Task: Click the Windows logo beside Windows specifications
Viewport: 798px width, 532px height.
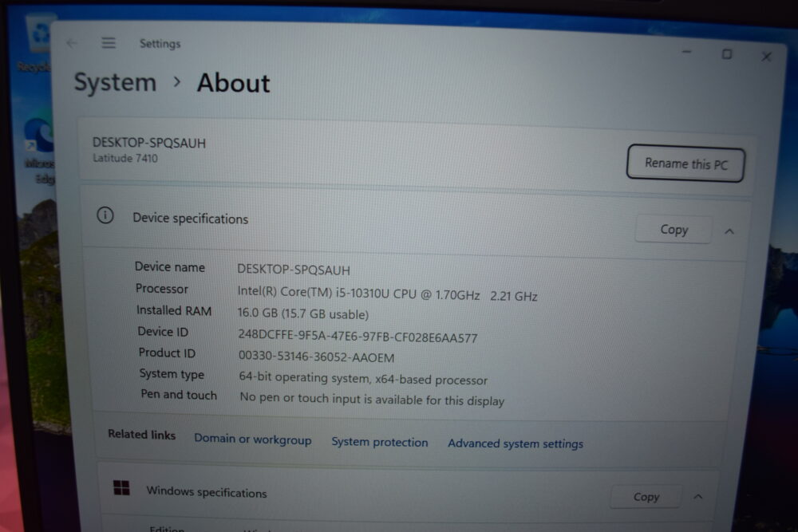Action: tap(121, 488)
